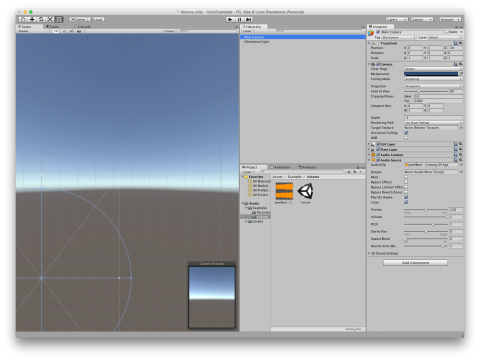Click the Volume scene asset thumbnail

pyautogui.click(x=305, y=191)
